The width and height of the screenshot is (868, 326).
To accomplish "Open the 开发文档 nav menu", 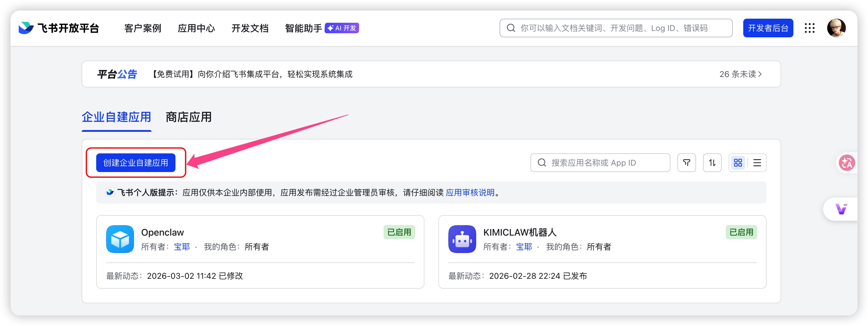I will point(250,28).
